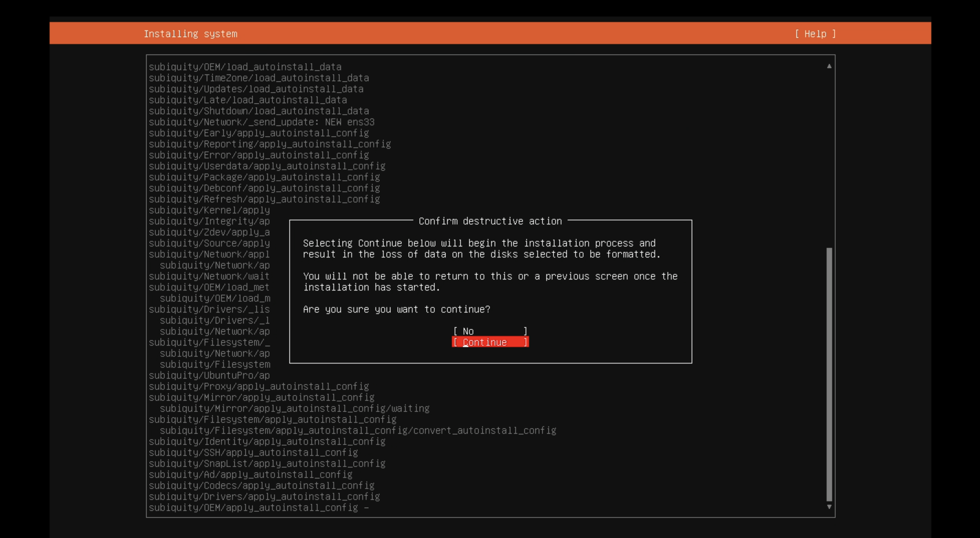Select the Network/_send_update NEW ens33 line
Image resolution: width=980 pixels, height=538 pixels.
[261, 122]
